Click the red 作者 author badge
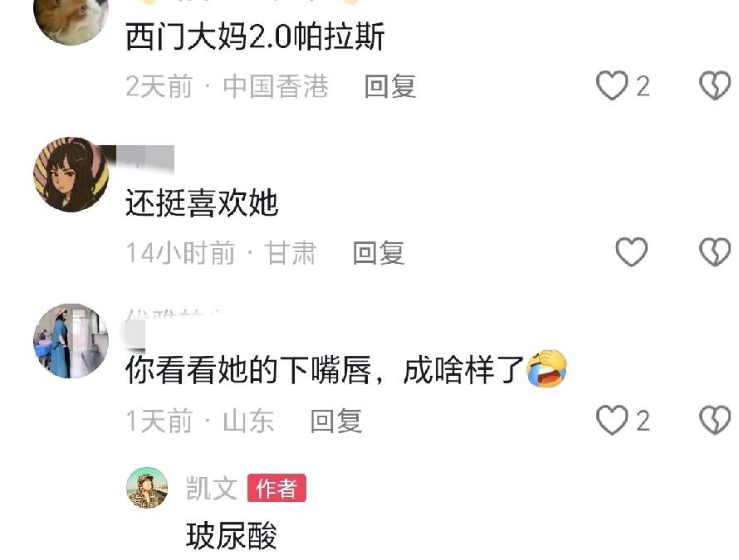 pyautogui.click(x=277, y=488)
